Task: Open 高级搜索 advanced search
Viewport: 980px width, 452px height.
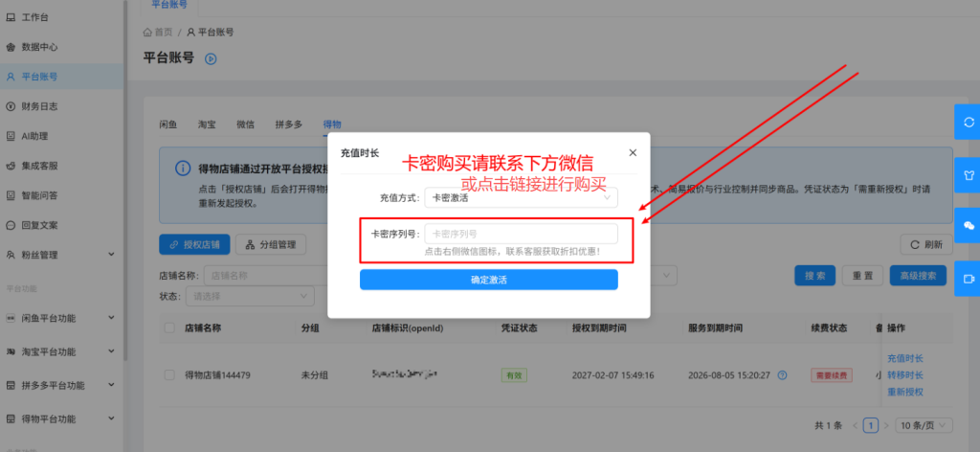Action: tap(918, 276)
